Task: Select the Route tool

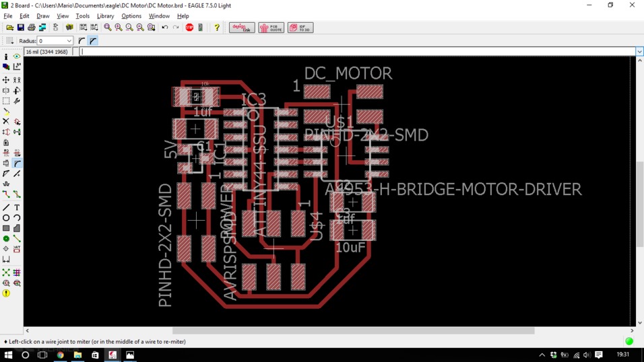Action: (x=6, y=194)
